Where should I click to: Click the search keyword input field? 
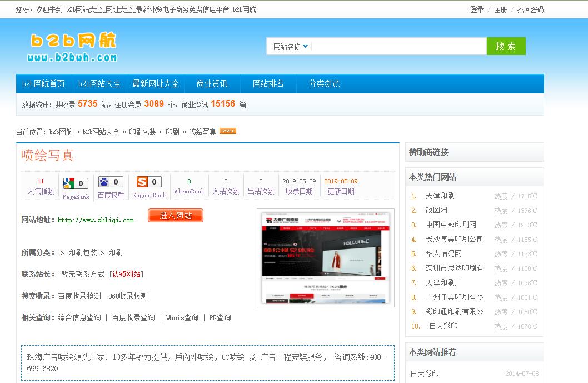coord(398,47)
